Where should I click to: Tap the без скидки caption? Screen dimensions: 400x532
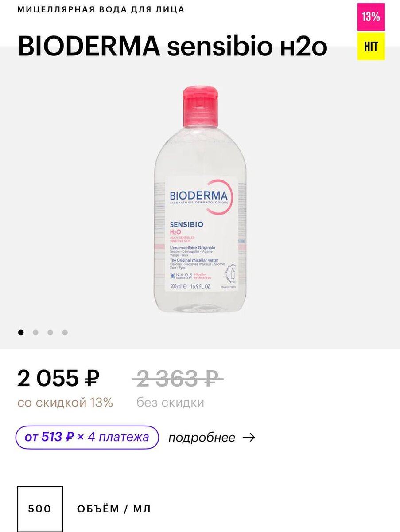[x=170, y=403]
